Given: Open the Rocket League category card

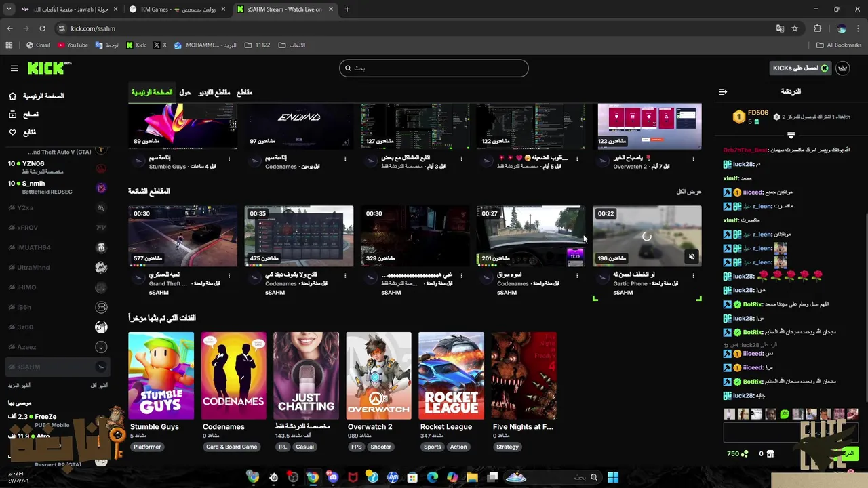Looking at the screenshot, I should click(x=451, y=375).
